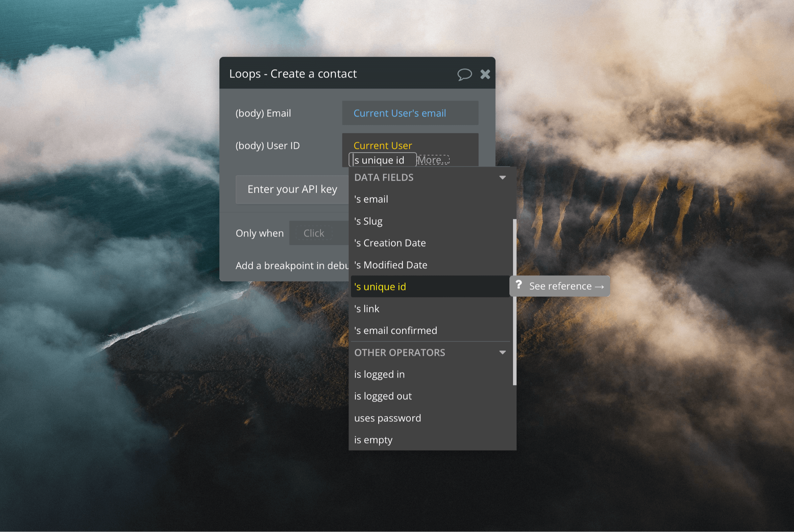Select 's email confirmed field
794x532 pixels.
tap(430, 331)
